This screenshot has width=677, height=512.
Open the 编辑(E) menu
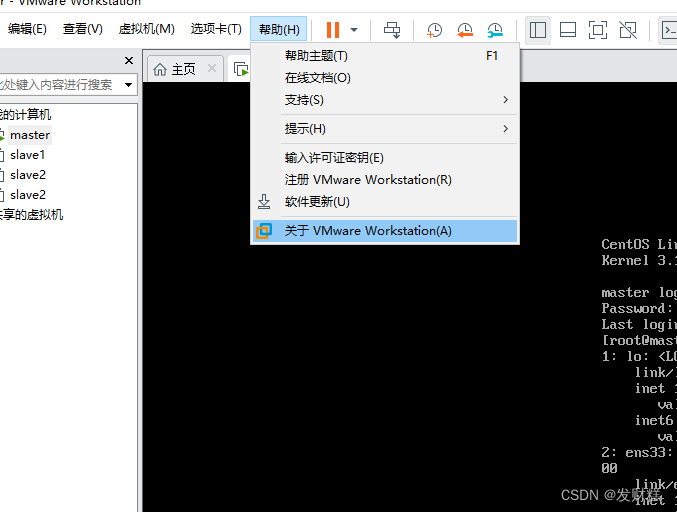(x=27, y=29)
